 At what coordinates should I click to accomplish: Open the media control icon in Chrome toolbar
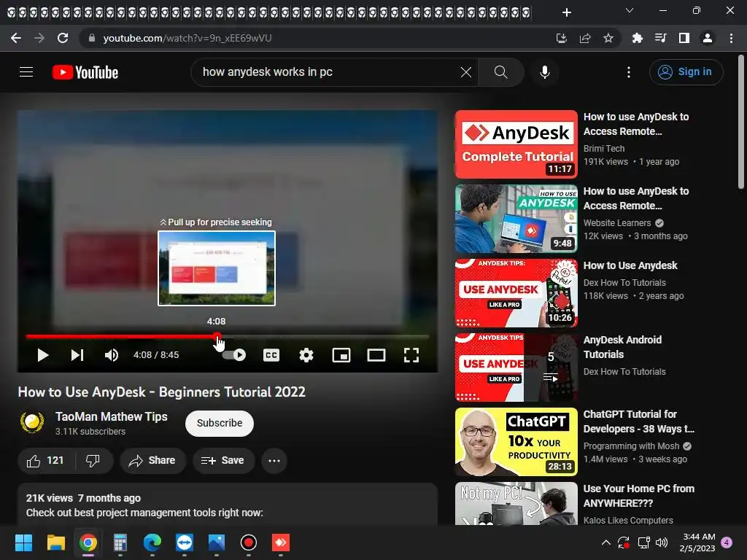660,38
